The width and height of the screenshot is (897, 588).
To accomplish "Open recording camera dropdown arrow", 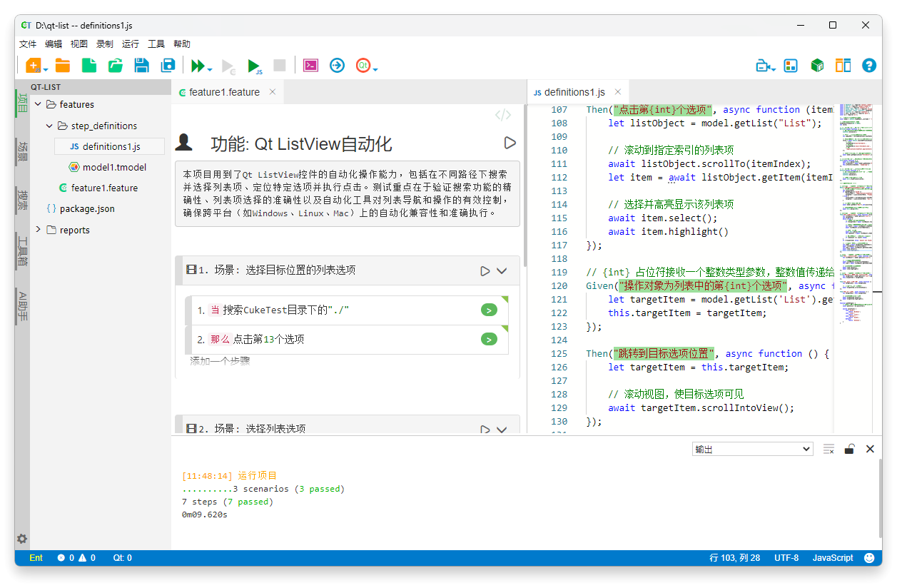I will coord(774,69).
